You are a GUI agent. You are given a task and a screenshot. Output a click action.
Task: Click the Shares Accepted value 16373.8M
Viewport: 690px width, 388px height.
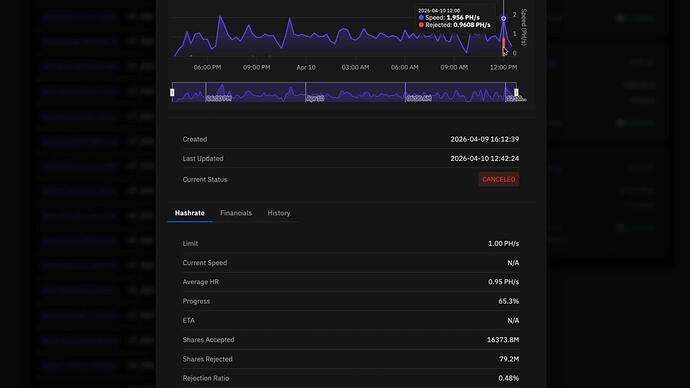click(x=503, y=340)
